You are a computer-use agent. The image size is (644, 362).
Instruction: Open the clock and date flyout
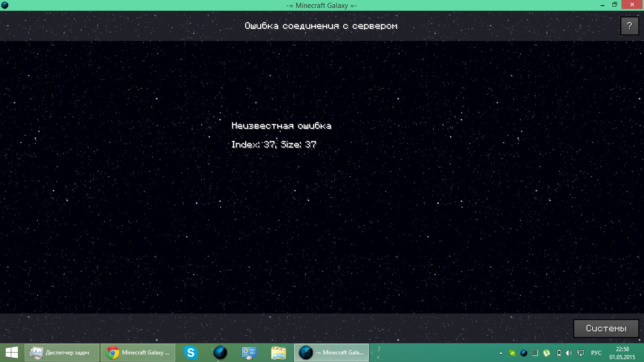622,353
